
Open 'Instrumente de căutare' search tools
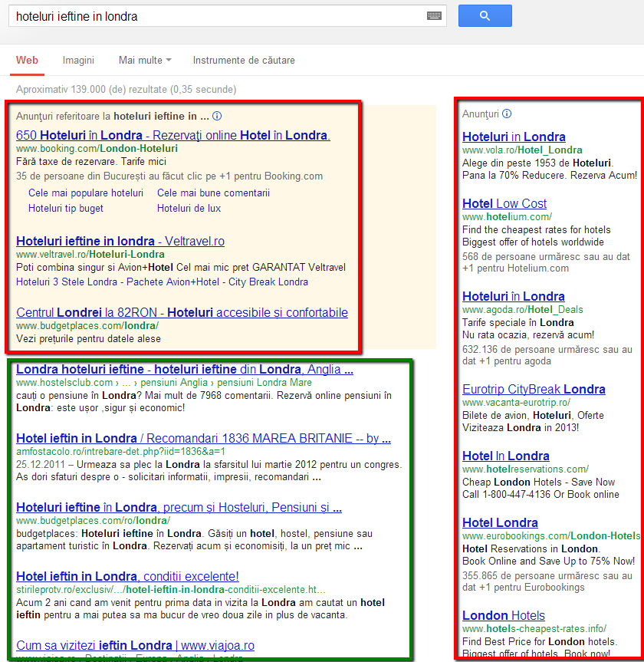(x=244, y=61)
